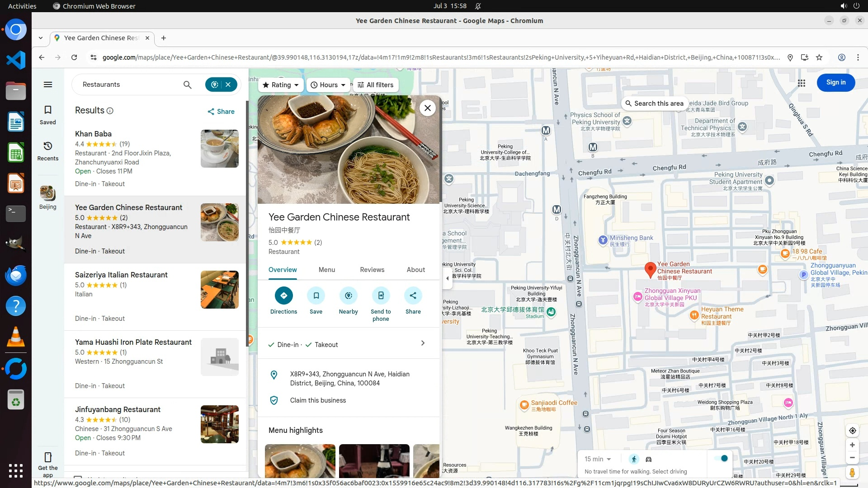Image resolution: width=868 pixels, height=488 pixels.
Task: Click the Pegman Street View icon
Action: click(x=852, y=473)
